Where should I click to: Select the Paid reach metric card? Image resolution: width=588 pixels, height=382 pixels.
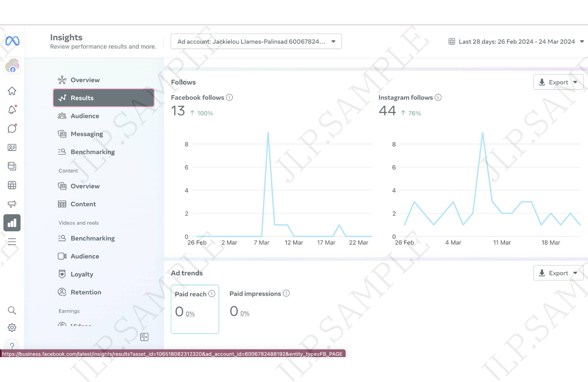pos(195,309)
